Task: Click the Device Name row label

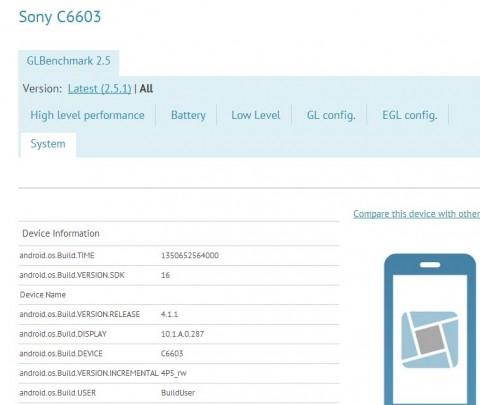Action: [x=43, y=295]
